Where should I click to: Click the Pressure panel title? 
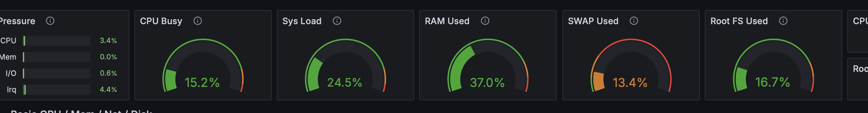coord(18,21)
